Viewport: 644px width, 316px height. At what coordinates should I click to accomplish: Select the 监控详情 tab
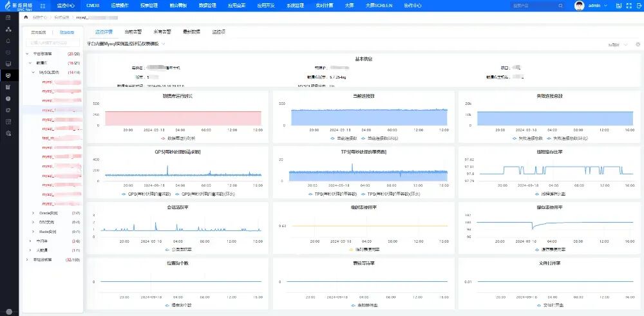point(104,32)
